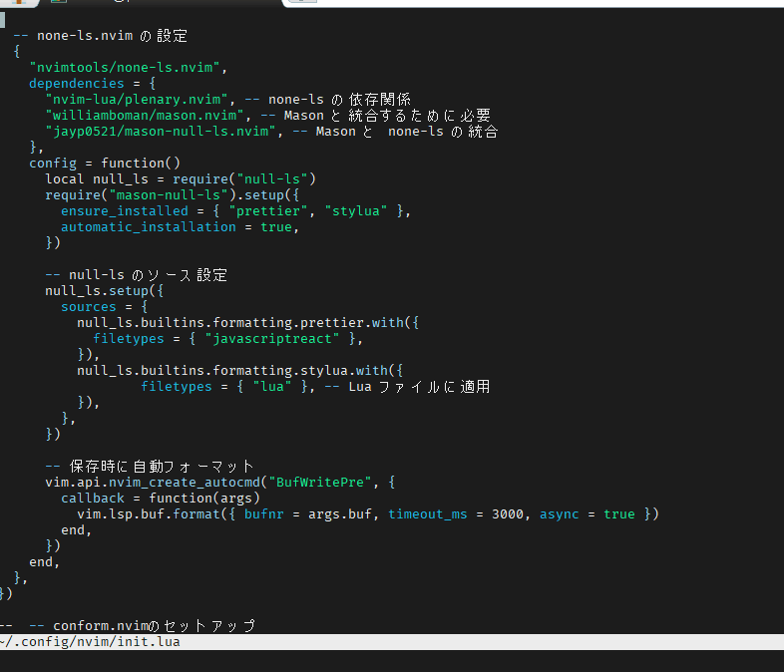Click the "callback" key
The image size is (784, 672).
93,499
